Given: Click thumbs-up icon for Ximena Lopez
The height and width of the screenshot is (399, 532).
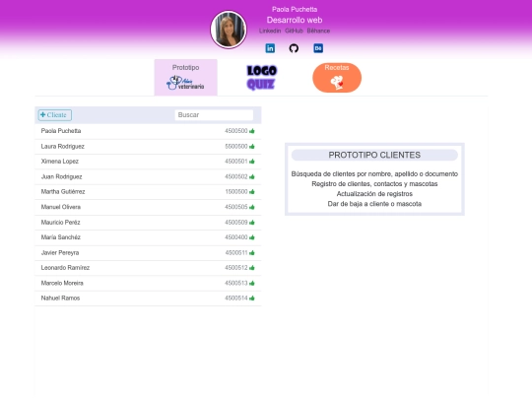Looking at the screenshot, I should click(x=252, y=162).
